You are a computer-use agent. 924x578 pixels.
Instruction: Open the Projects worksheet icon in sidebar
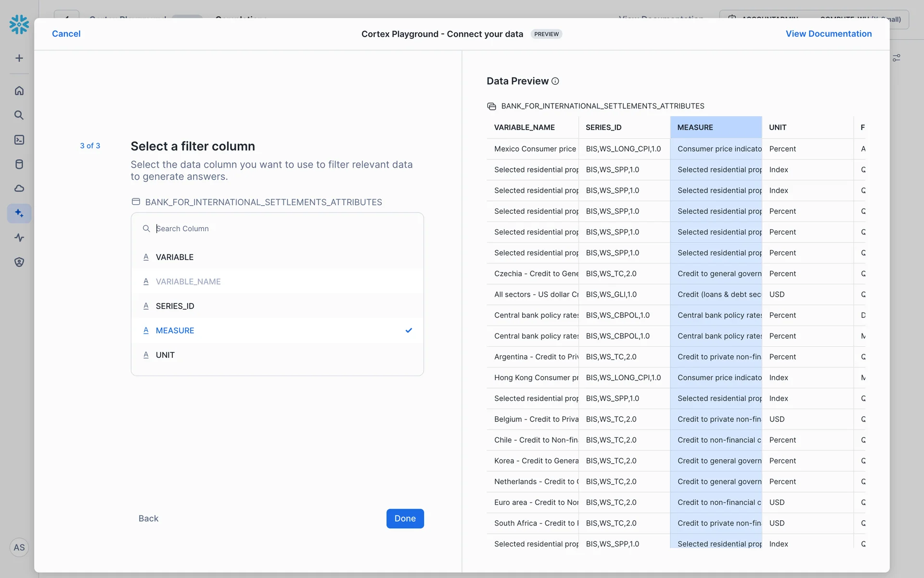tap(19, 140)
